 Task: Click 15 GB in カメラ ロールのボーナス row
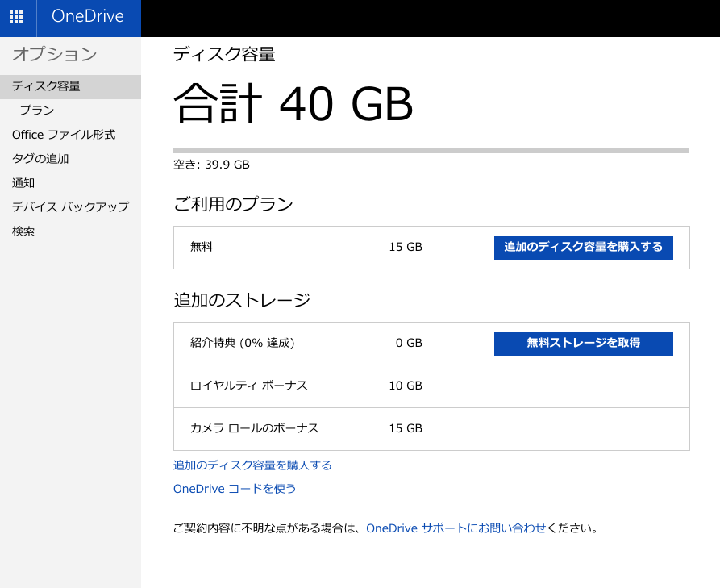coord(406,428)
